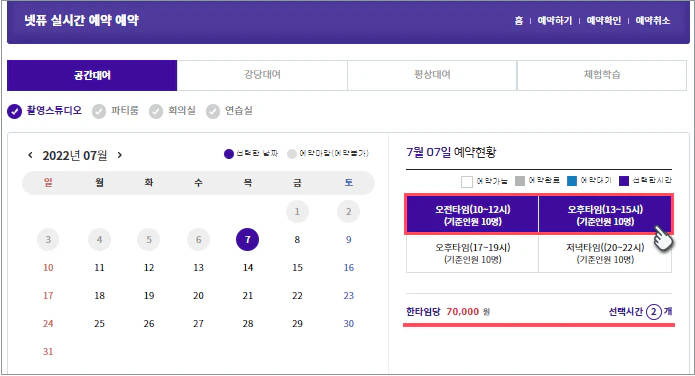Click the 홈 link in header
The image size is (695, 376).
tap(519, 20)
